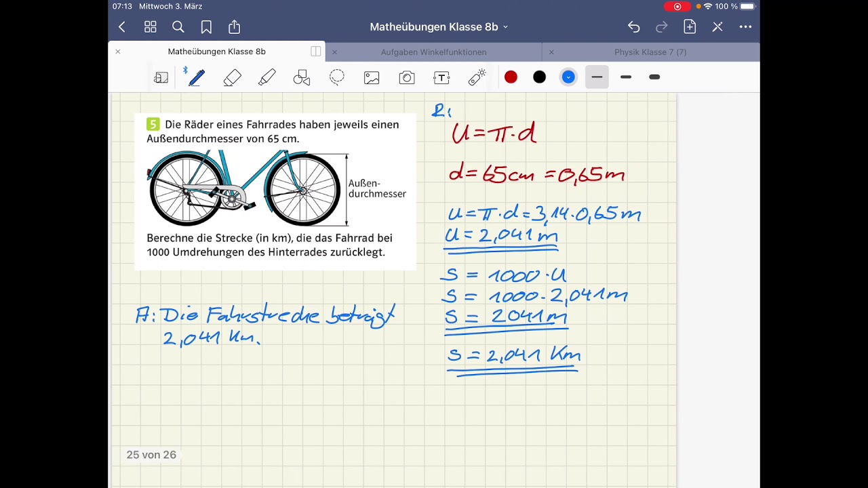Select the Shapes tool
Image resolution: width=868 pixels, height=488 pixels.
click(302, 77)
